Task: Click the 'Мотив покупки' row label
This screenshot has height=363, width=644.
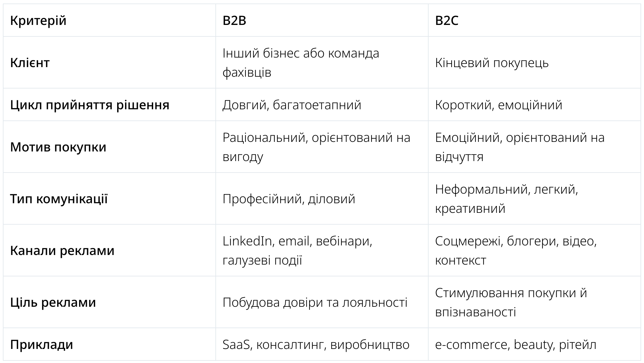Action: 58,147
